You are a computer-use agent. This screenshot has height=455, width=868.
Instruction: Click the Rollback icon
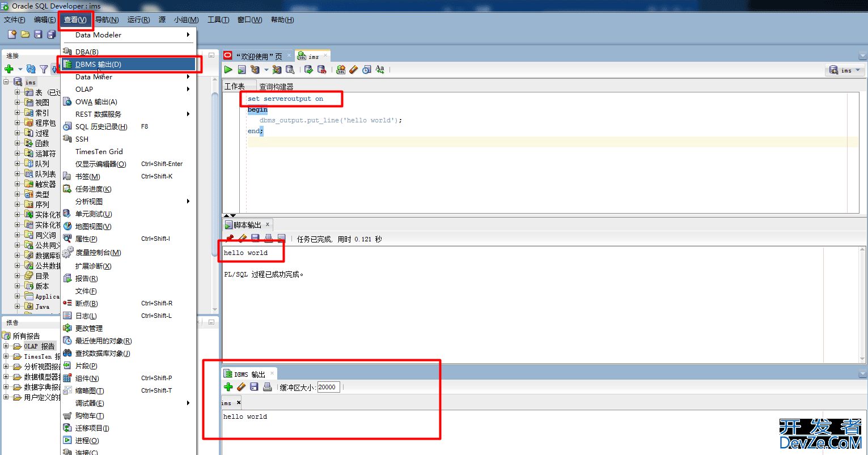tap(321, 69)
